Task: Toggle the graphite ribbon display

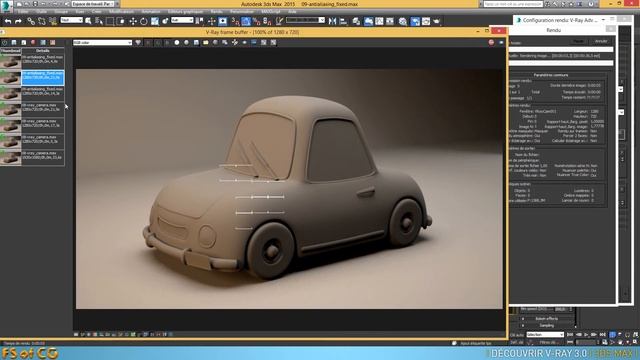Action: pyautogui.click(x=368, y=21)
